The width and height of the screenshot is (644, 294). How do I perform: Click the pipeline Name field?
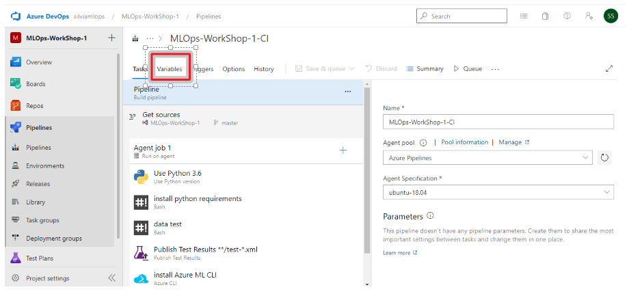coord(498,122)
